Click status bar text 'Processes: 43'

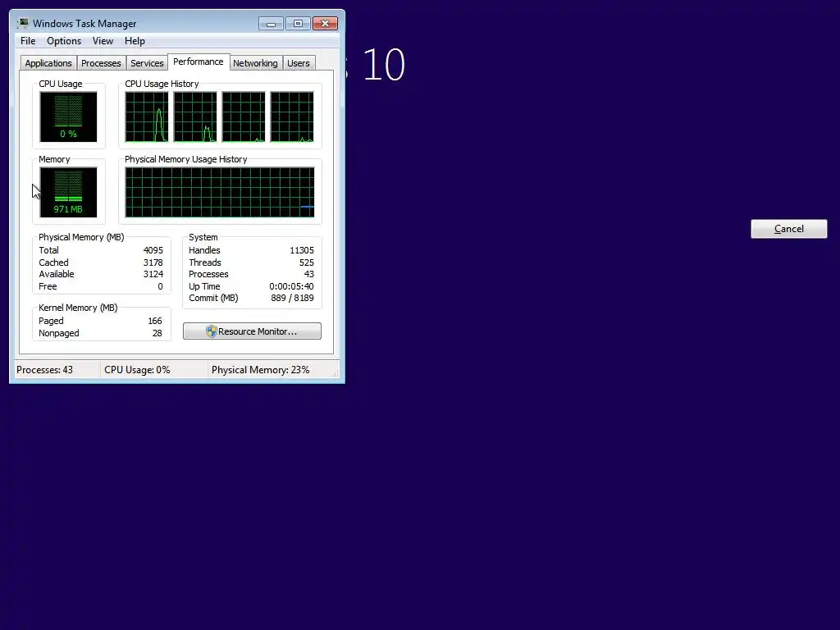point(44,370)
